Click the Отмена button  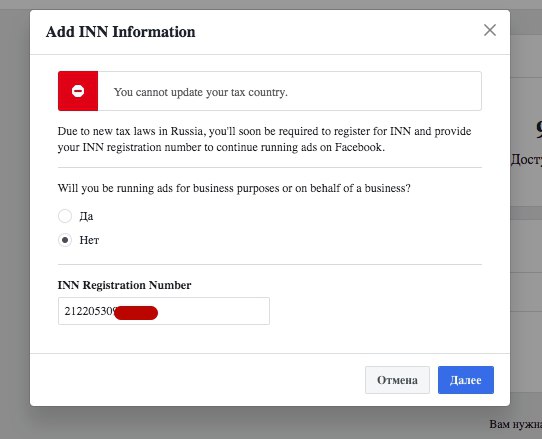coord(397,380)
